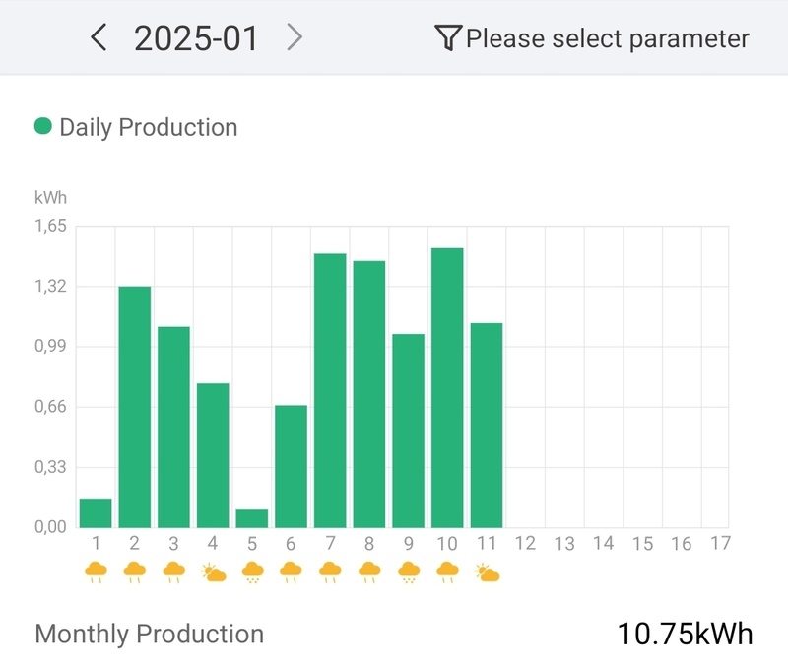Toggle the green Daily Production legend dot
Image resolution: width=788 pixels, height=672 pixels.
pos(42,126)
